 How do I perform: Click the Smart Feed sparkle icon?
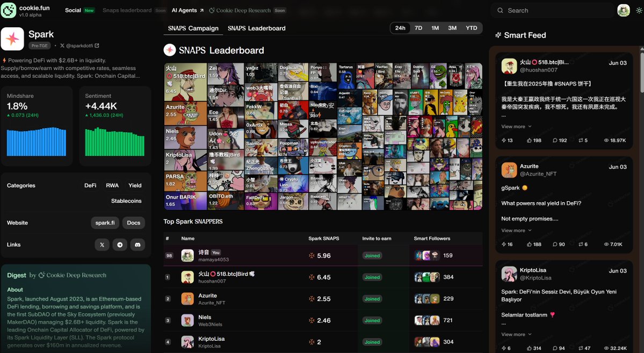(498, 35)
